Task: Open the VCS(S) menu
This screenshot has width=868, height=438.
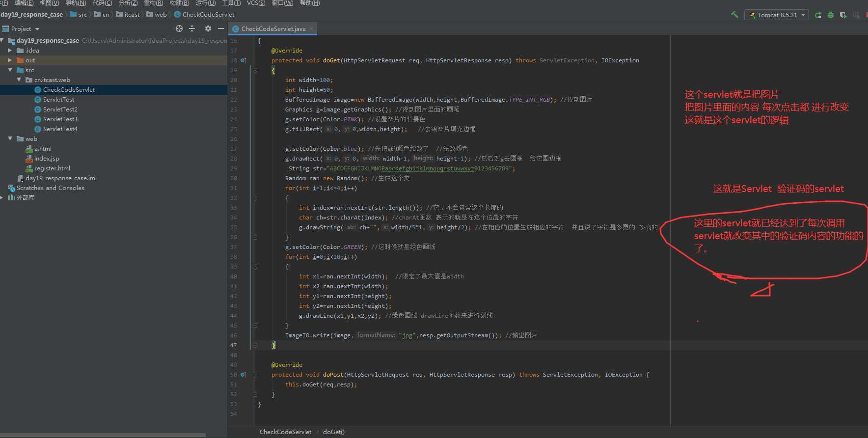Action: [256, 3]
